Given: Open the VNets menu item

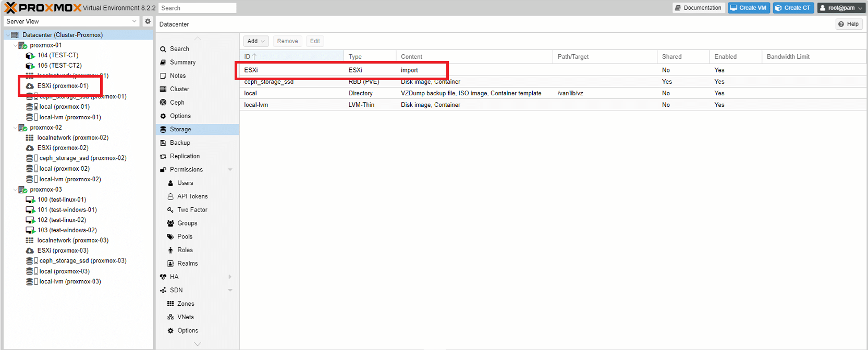Looking at the screenshot, I should [198, 317].
